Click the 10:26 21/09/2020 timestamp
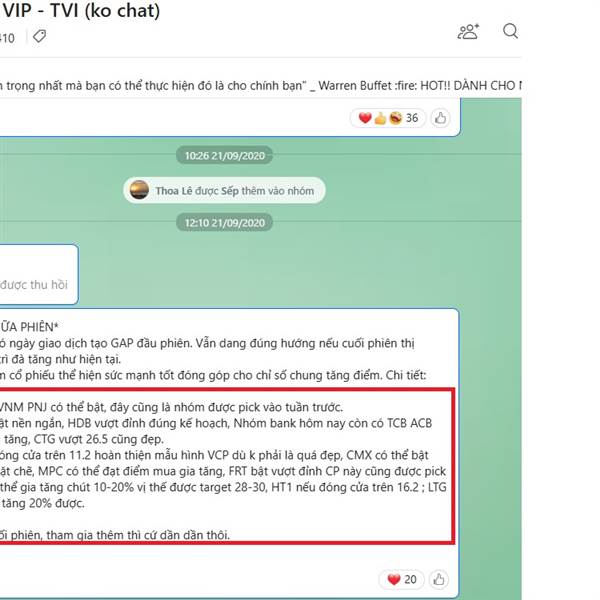 (225, 156)
